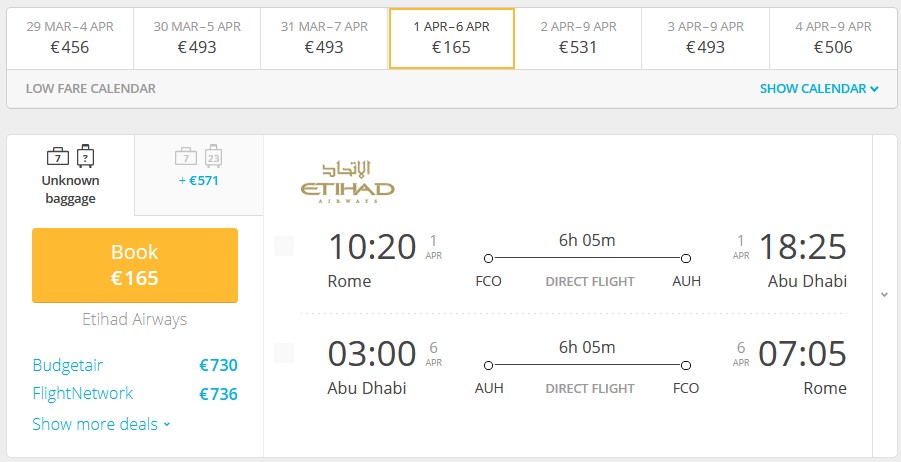Expand flight details with right side chevron
Screen dimensions: 901x462
point(884,295)
